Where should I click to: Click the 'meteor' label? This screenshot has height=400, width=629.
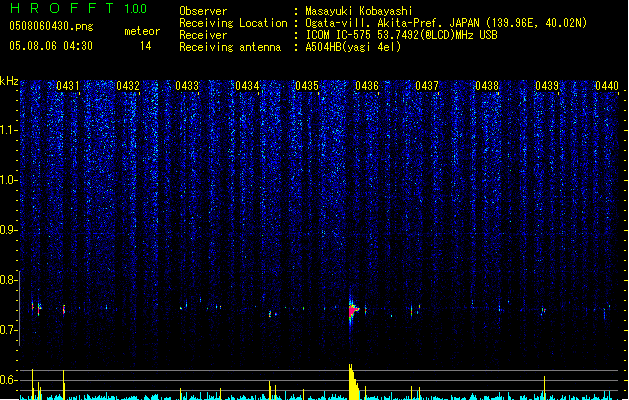(142, 31)
